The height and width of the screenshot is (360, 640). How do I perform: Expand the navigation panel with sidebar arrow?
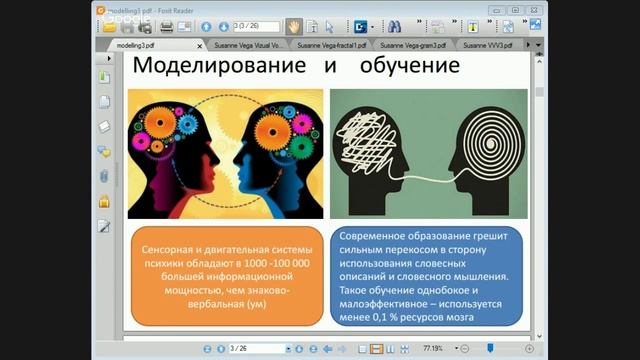[109, 59]
